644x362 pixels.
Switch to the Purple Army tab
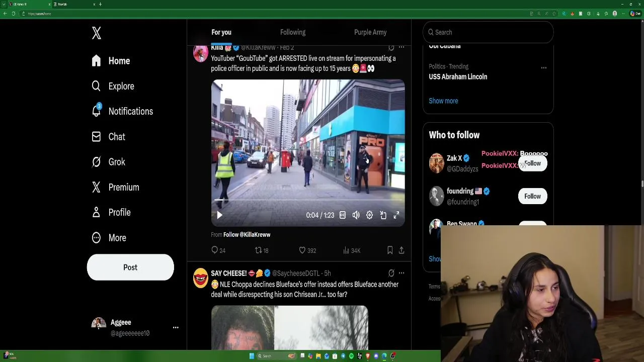(370, 32)
